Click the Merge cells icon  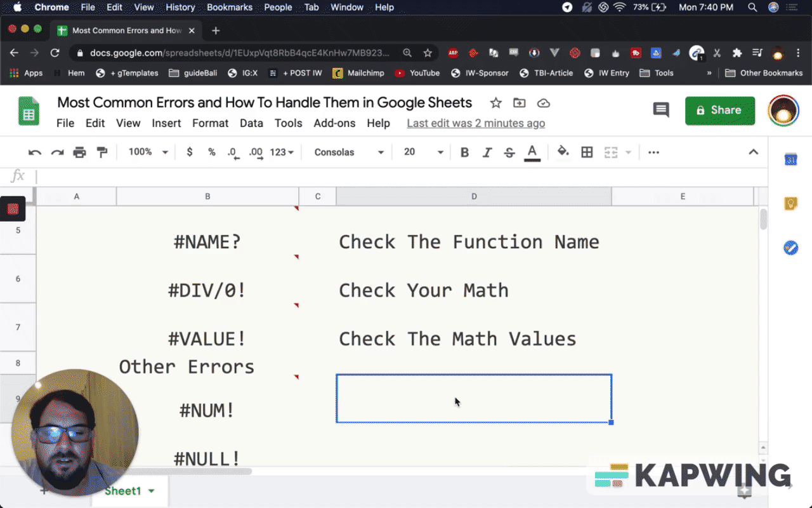click(x=611, y=152)
